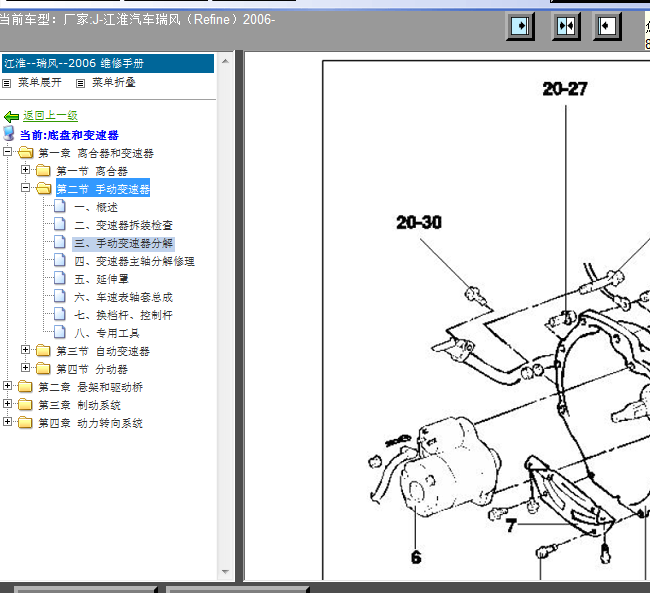Open 七、换档杆、控制杆 page

pos(123,315)
